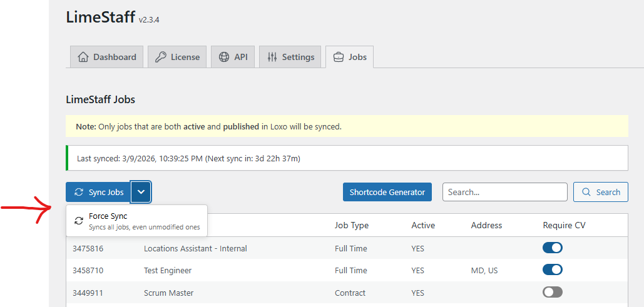Switch to the License tab
Viewport: 644px width, 307px height.
[177, 57]
